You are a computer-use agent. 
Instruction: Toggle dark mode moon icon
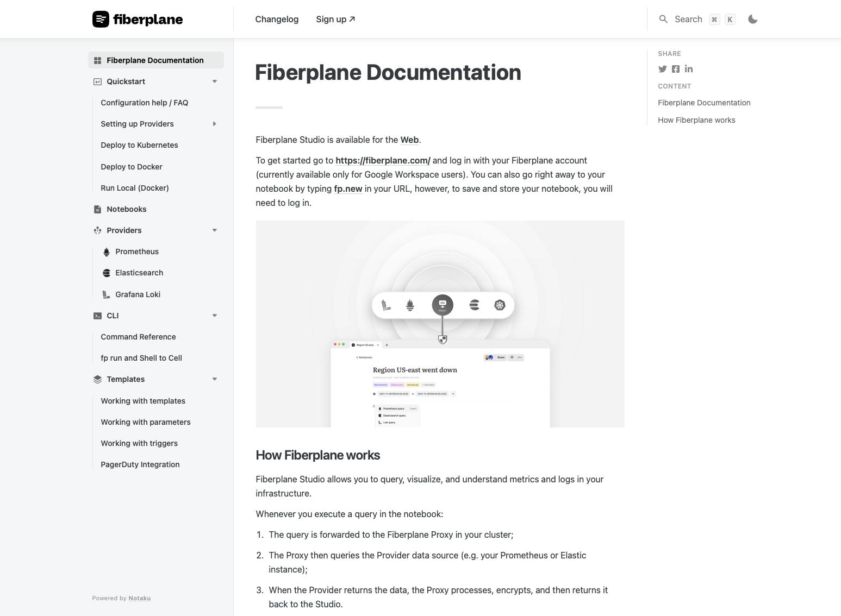tap(753, 19)
